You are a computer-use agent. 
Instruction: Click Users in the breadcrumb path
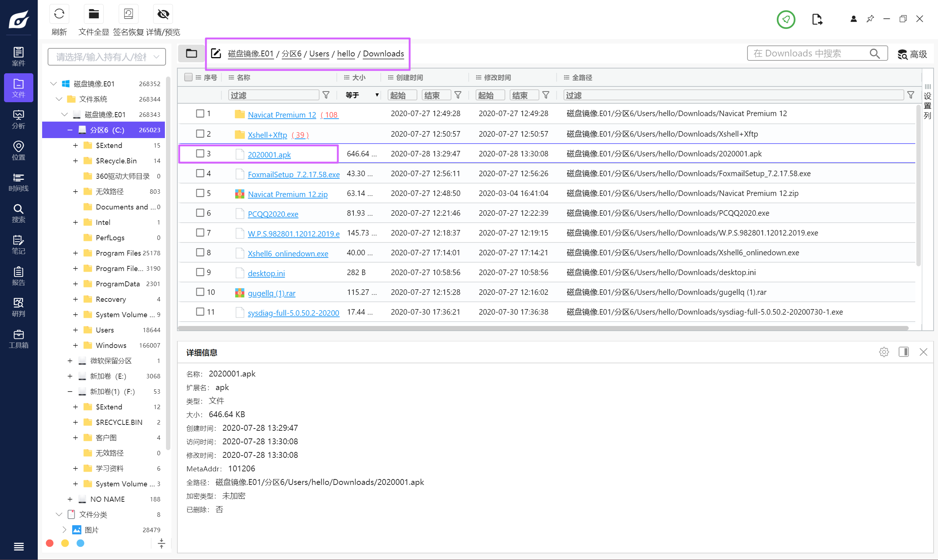(x=319, y=53)
